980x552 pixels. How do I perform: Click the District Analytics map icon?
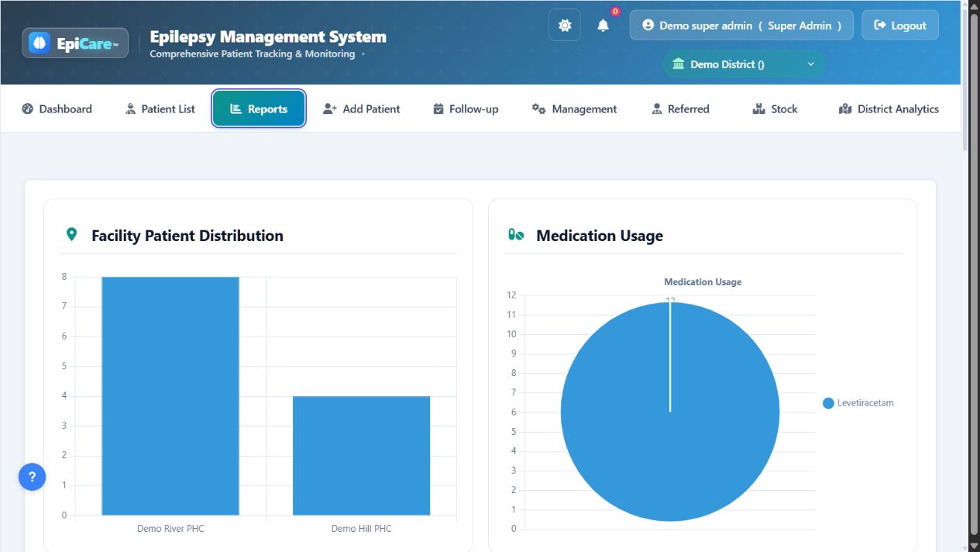pos(845,109)
